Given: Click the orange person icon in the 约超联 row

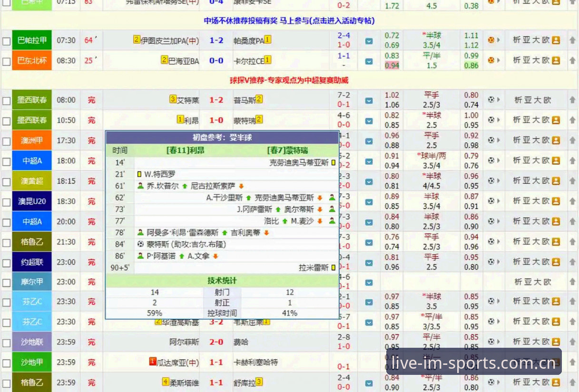Looking at the screenshot, I should click(x=556, y=262).
